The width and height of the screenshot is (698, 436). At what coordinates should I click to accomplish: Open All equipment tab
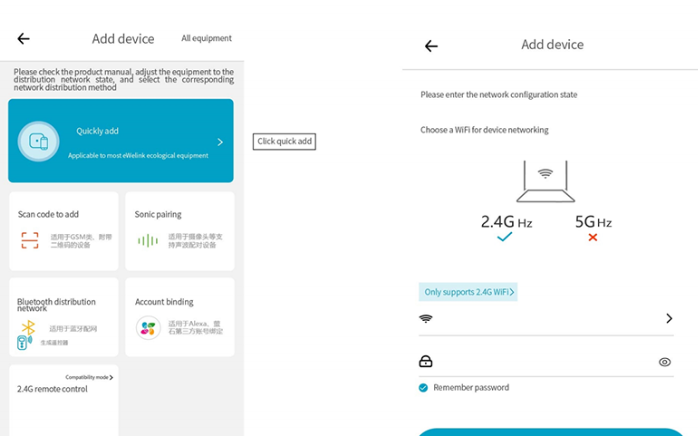point(206,39)
